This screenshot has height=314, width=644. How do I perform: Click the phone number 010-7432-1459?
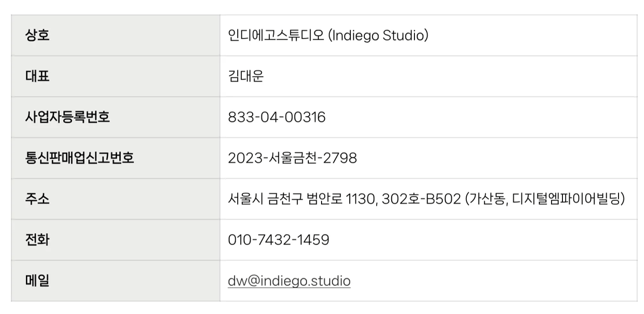pyautogui.click(x=279, y=240)
